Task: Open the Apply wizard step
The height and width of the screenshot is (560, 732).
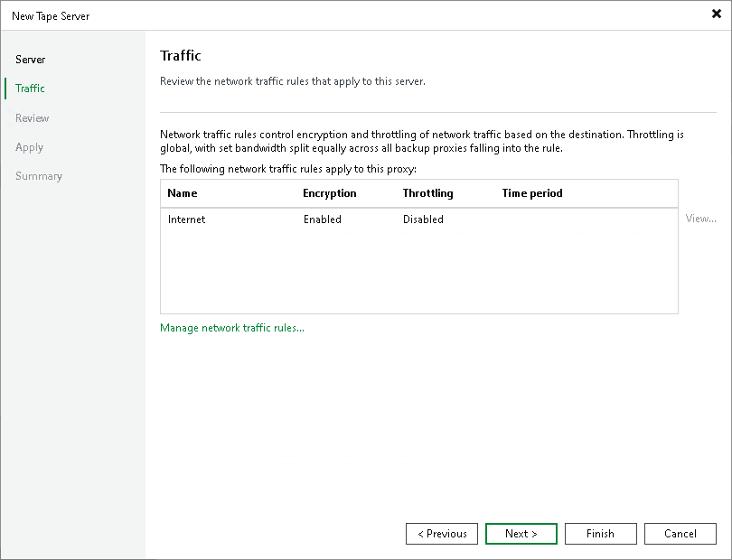Action: 29,147
